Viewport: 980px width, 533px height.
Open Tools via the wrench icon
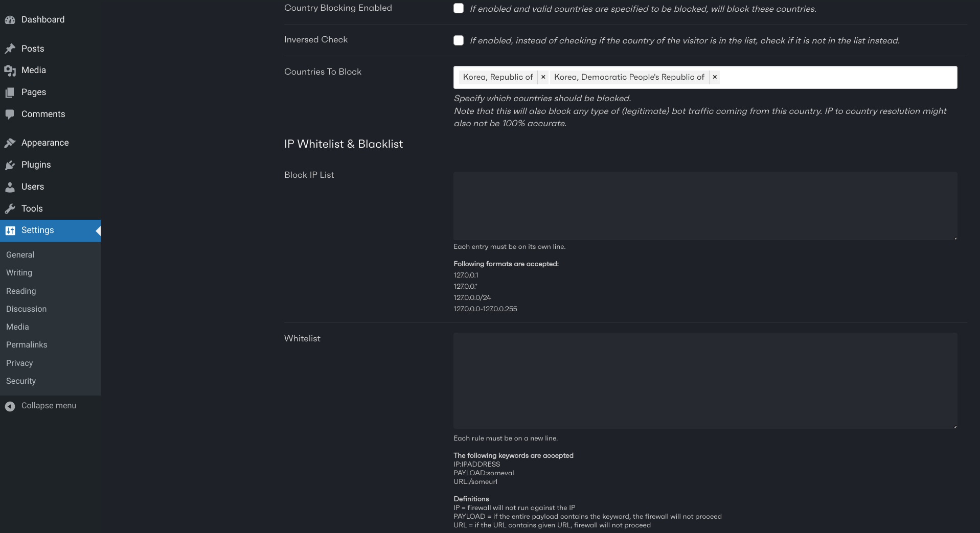tap(10, 208)
